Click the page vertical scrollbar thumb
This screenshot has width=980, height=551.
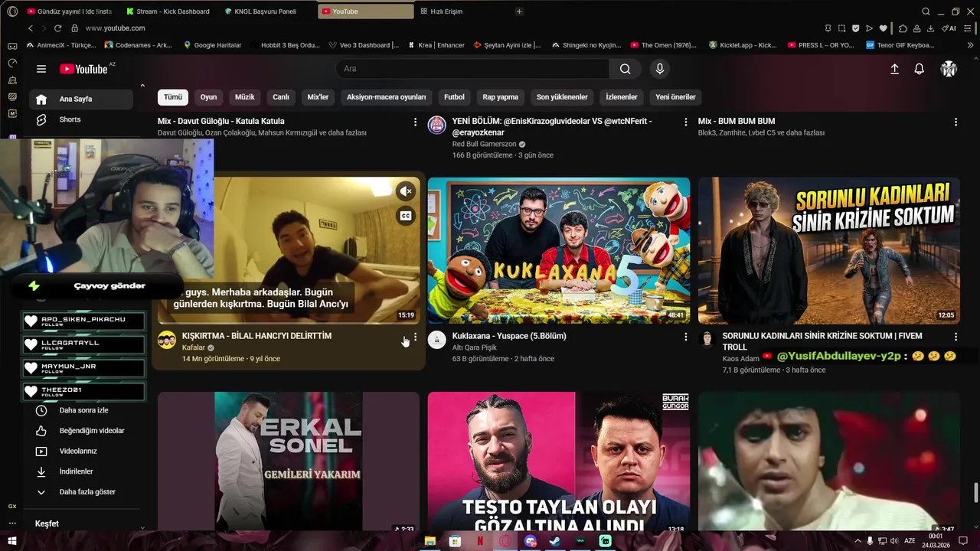[x=975, y=494]
